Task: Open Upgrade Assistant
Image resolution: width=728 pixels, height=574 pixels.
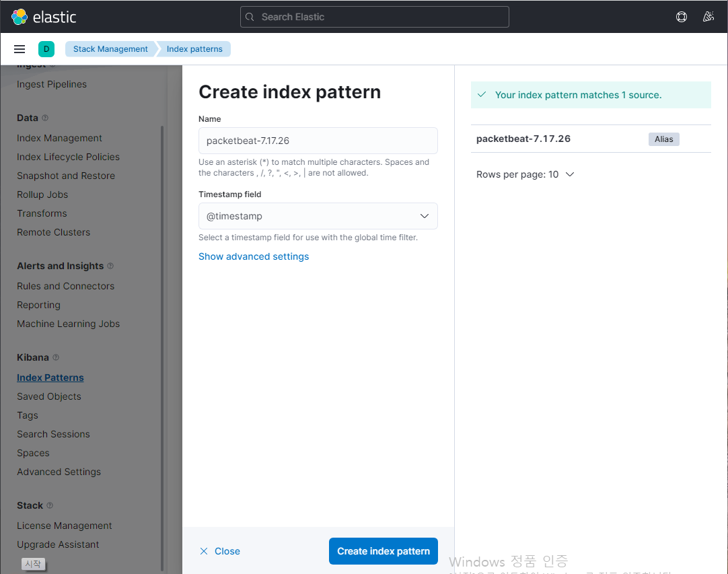Action: (58, 544)
